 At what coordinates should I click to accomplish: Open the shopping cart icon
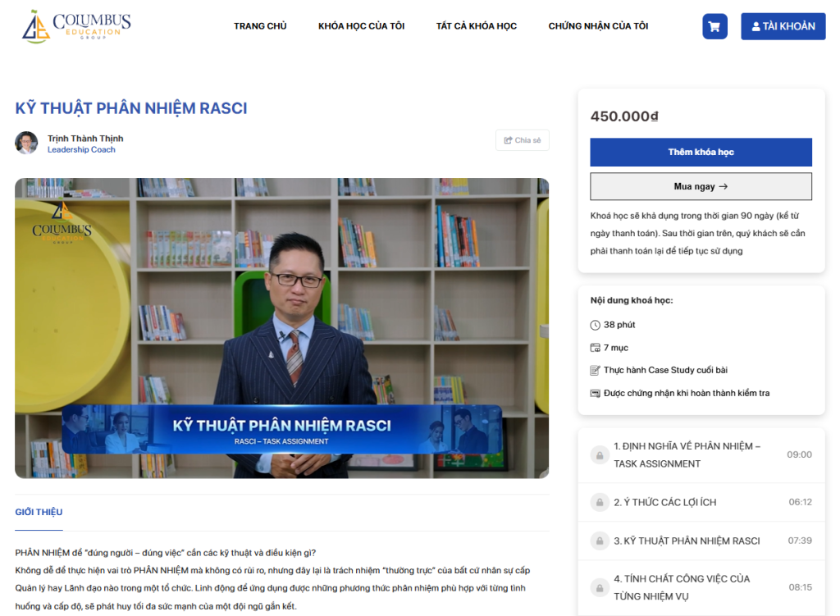(x=714, y=25)
